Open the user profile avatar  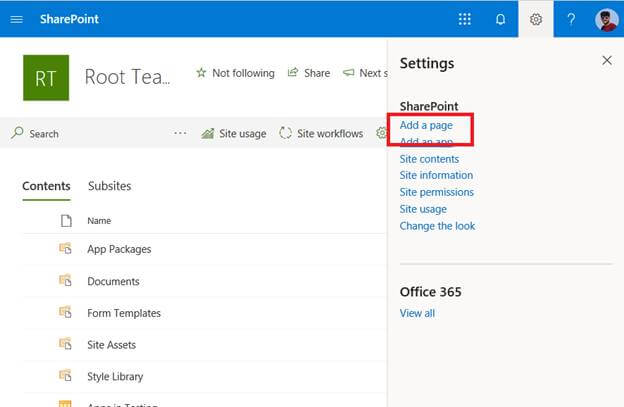click(x=606, y=19)
